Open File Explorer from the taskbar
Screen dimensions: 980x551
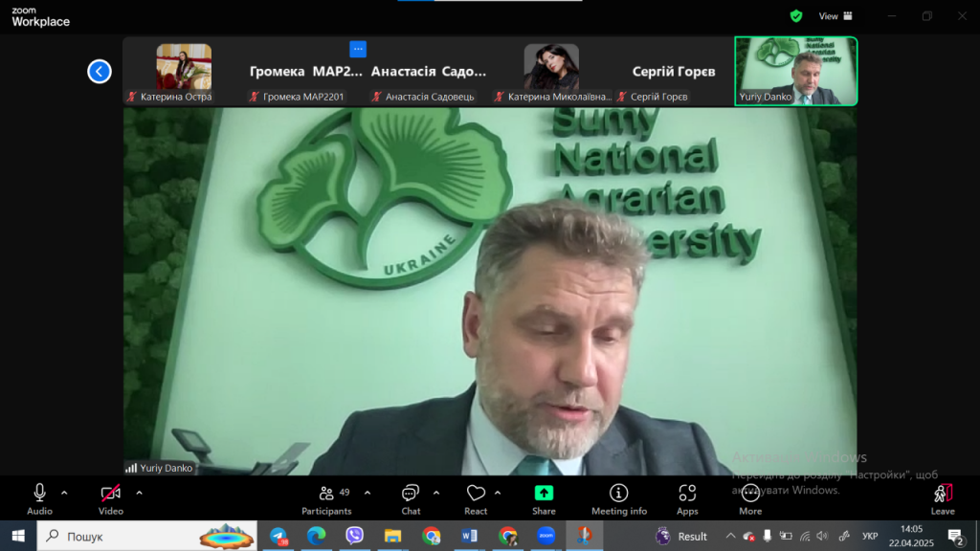392,536
